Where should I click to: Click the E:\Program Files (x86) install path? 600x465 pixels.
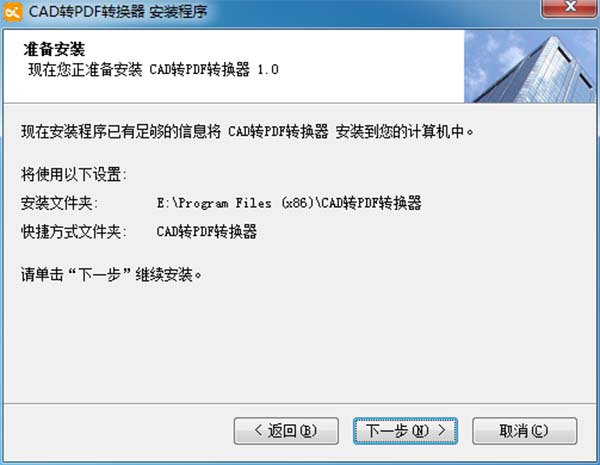click(289, 203)
